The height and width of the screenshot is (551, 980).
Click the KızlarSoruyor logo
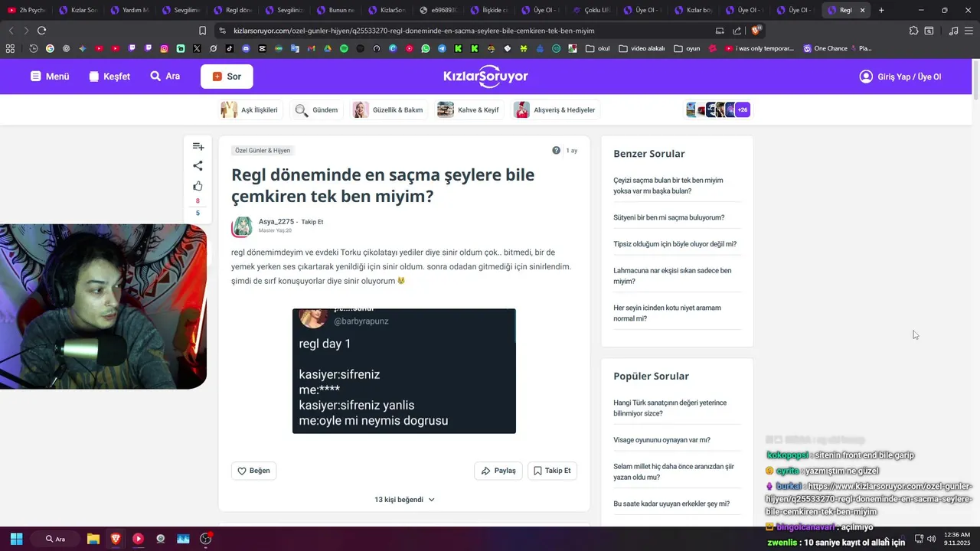pos(485,77)
